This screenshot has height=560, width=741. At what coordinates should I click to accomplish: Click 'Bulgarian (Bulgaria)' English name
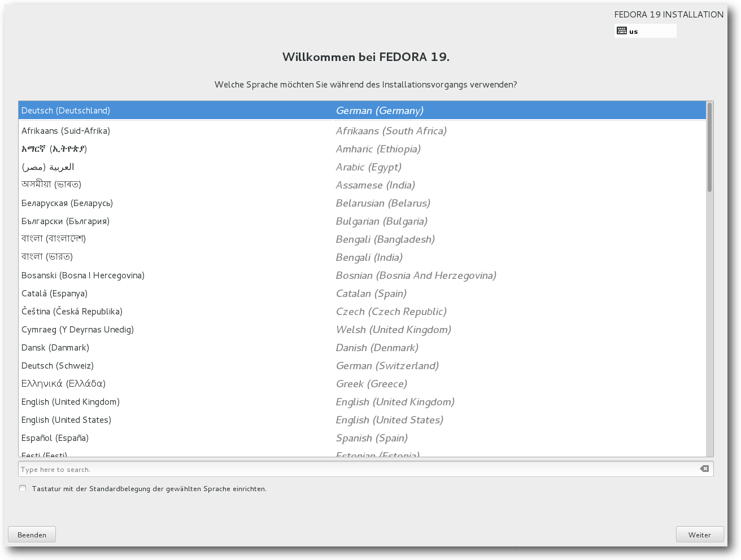tap(382, 222)
